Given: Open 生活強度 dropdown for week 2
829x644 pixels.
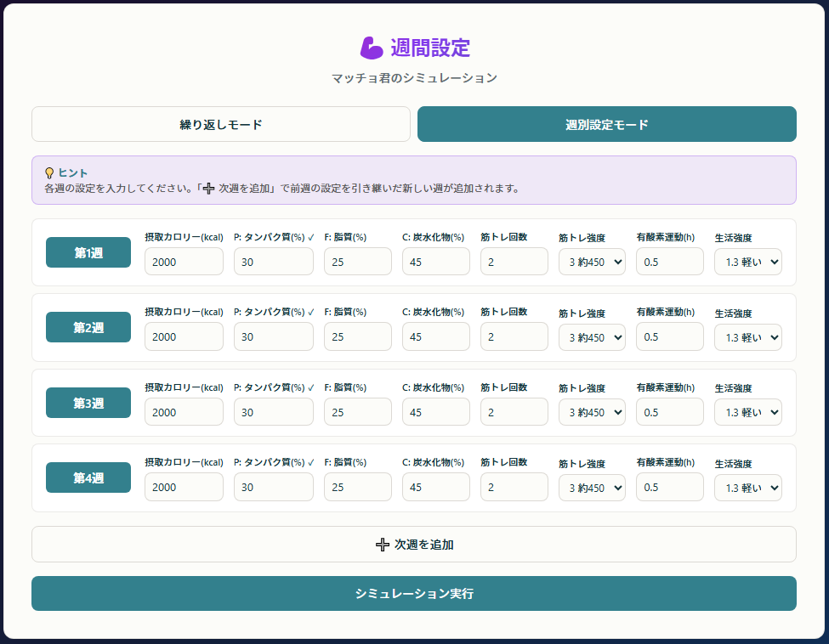Looking at the screenshot, I should coord(748,337).
